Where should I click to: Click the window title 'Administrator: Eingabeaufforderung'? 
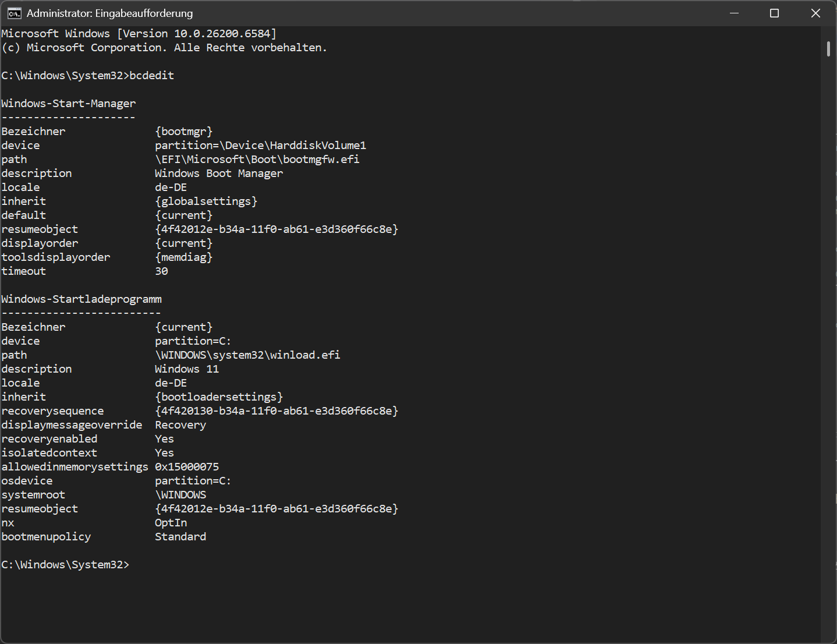[x=109, y=13]
